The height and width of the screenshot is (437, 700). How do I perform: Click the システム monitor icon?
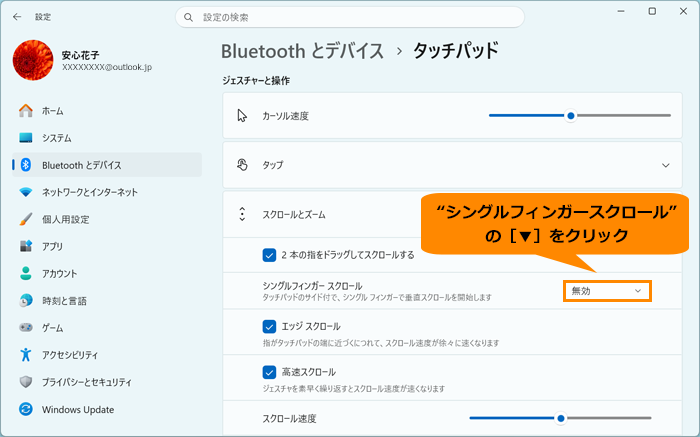pos(26,138)
